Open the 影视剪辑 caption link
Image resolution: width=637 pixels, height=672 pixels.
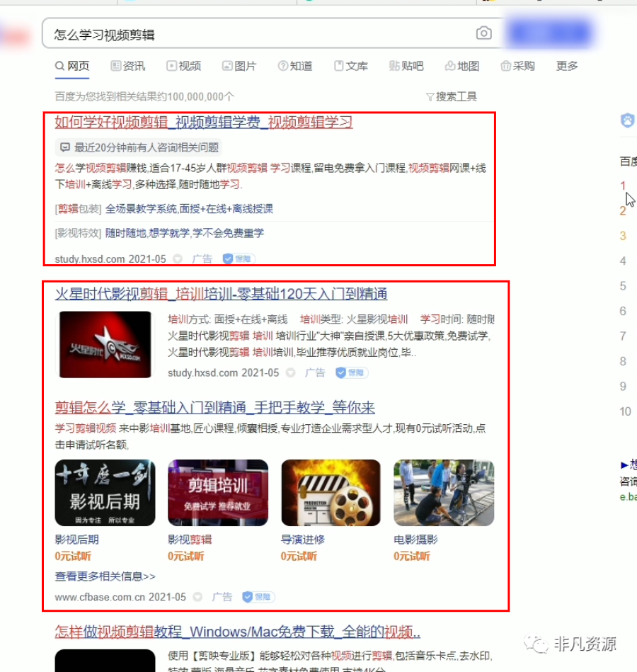pos(190,540)
